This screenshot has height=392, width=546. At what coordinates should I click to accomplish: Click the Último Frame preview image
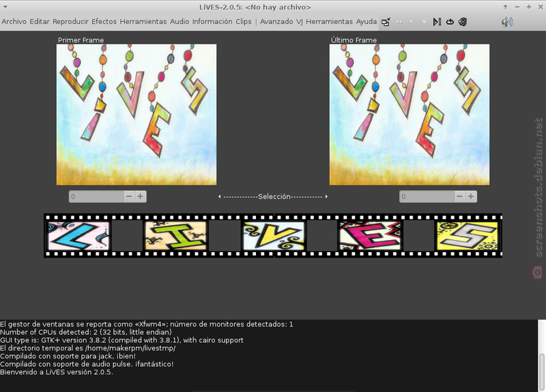pos(409,115)
